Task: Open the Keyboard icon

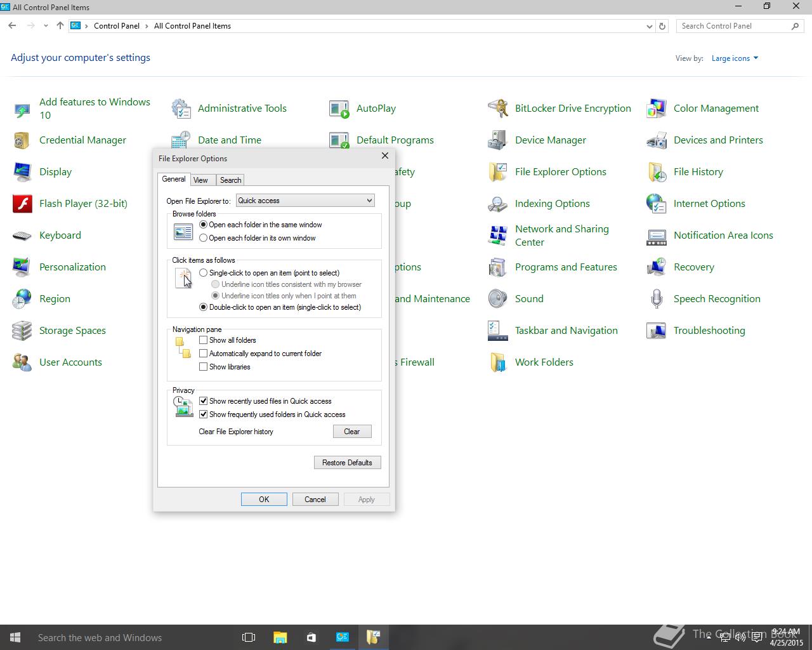Action: 22,235
